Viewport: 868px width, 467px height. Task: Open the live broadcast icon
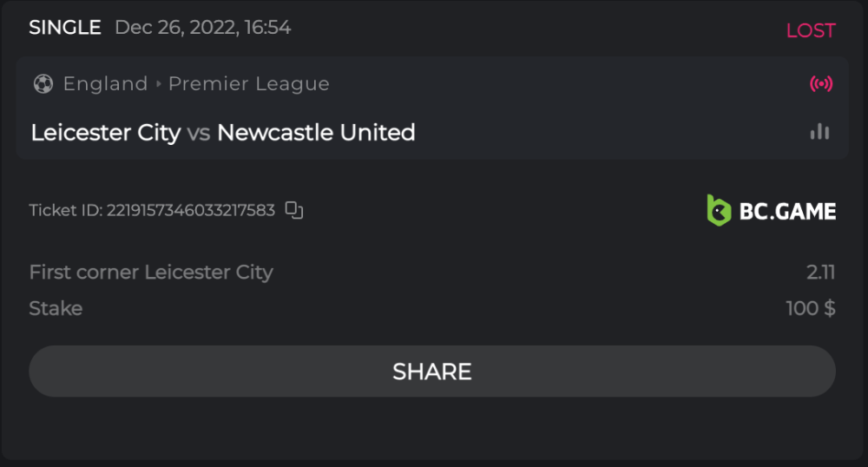[820, 84]
